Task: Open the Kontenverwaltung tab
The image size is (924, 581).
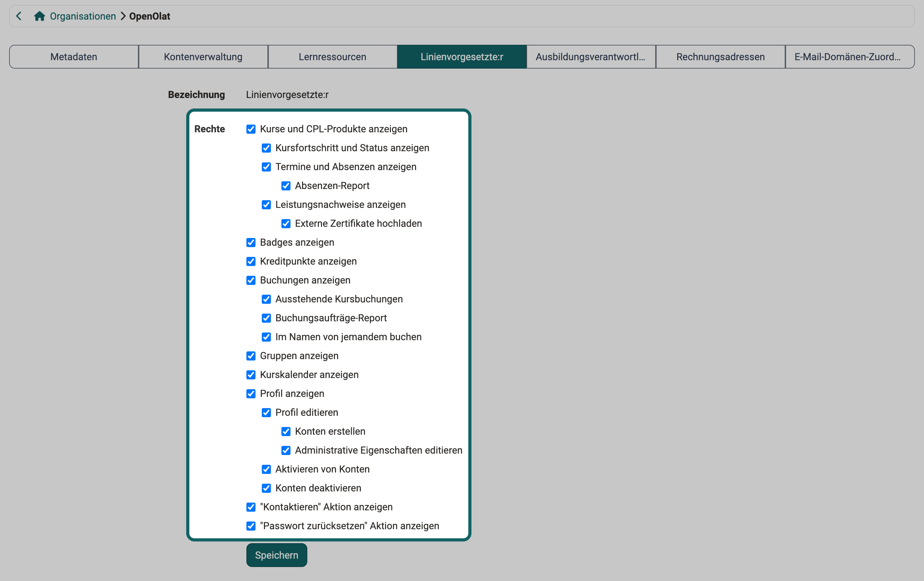Action: click(x=203, y=57)
